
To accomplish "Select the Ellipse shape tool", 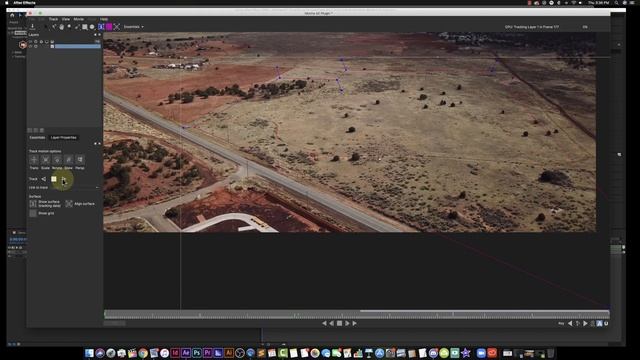I will point(92,27).
